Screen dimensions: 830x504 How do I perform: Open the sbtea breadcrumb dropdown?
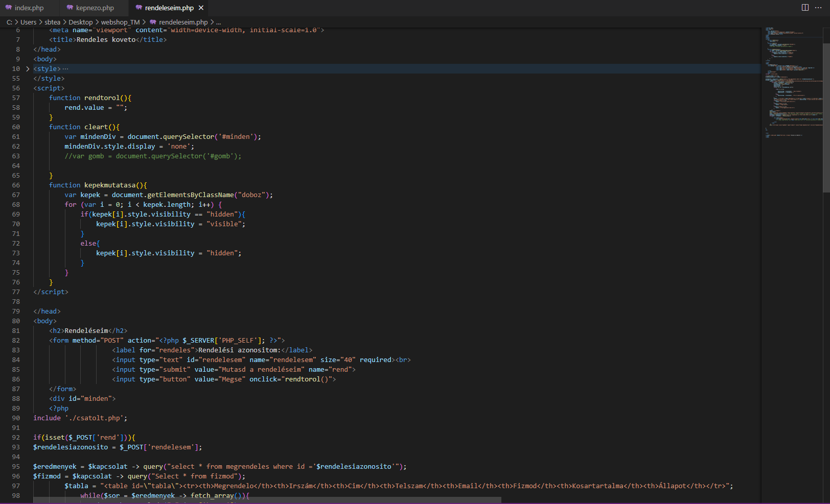(52, 22)
